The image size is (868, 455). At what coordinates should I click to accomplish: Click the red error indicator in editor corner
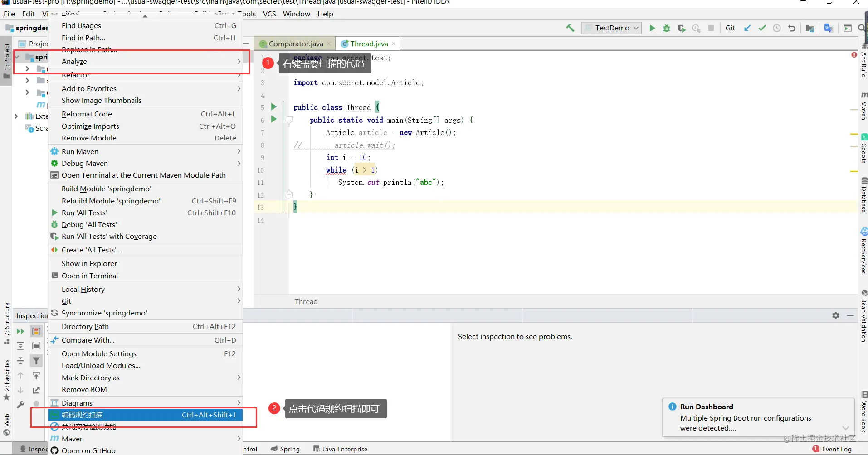854,55
